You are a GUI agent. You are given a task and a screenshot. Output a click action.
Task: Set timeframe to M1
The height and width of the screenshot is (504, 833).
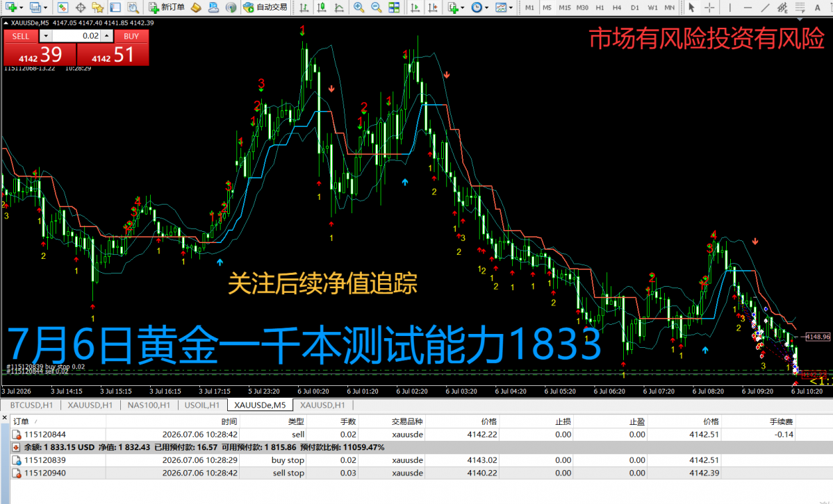pyautogui.click(x=529, y=8)
